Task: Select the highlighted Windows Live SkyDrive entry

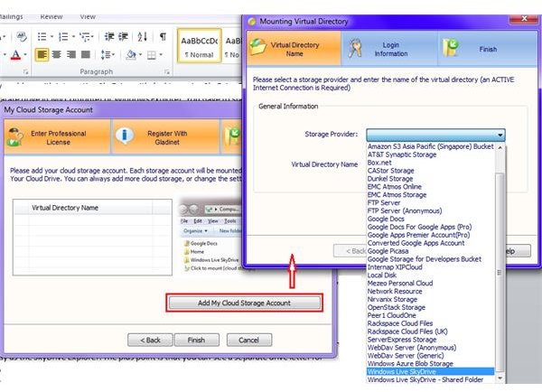Action: 430,371
